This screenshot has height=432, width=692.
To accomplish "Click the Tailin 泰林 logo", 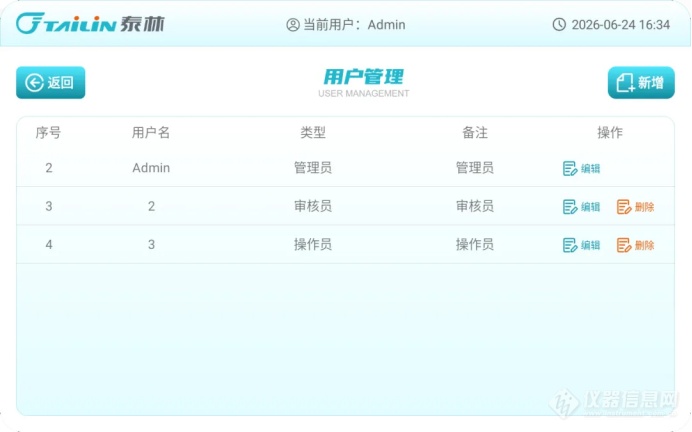I will (x=90, y=23).
